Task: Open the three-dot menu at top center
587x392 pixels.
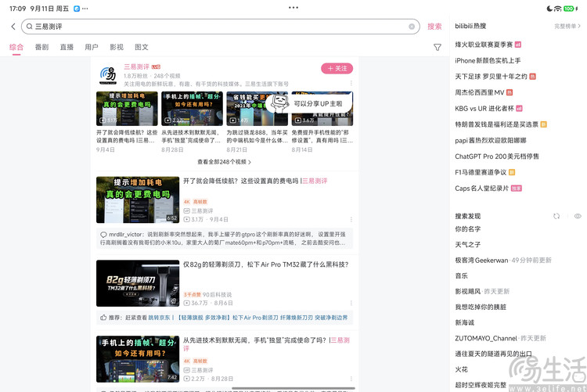Action: click(x=293, y=8)
